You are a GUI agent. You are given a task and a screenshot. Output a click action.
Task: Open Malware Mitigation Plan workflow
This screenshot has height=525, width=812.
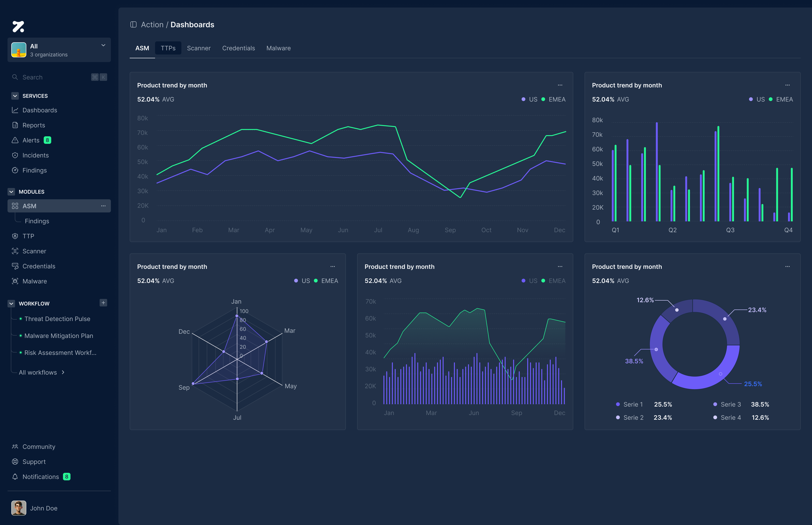(59, 336)
